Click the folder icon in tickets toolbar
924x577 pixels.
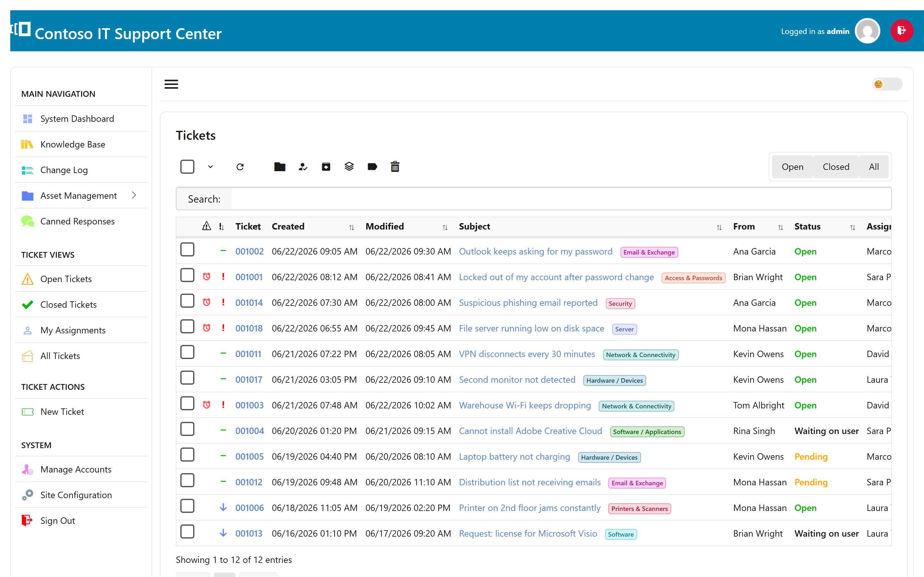279,167
